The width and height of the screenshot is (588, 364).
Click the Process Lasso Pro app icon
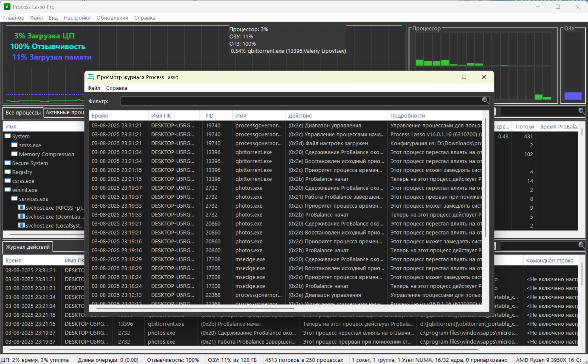[7, 7]
